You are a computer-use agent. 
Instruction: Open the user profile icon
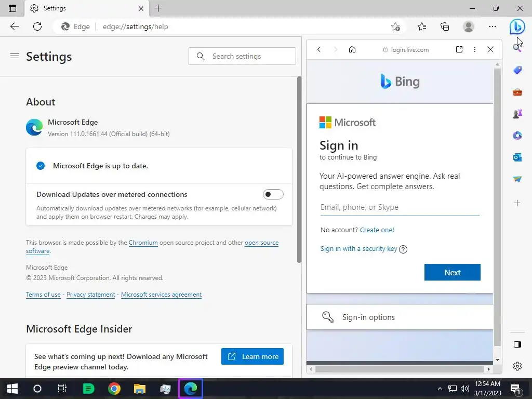(x=469, y=26)
